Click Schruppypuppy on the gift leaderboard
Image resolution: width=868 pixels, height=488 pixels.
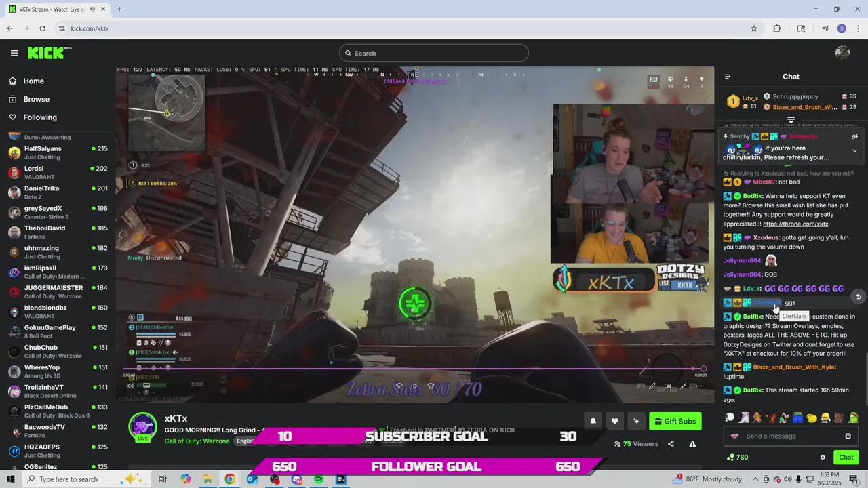pyautogui.click(x=795, y=96)
